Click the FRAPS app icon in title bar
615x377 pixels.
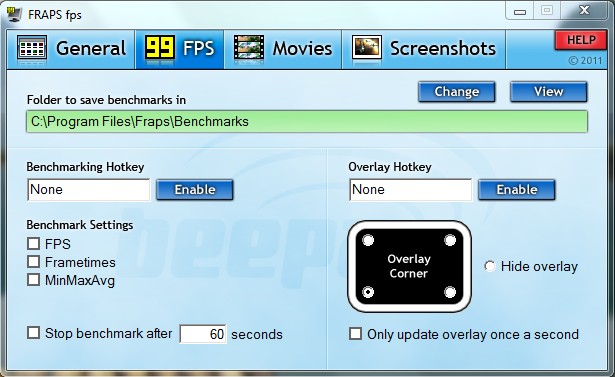(14, 15)
